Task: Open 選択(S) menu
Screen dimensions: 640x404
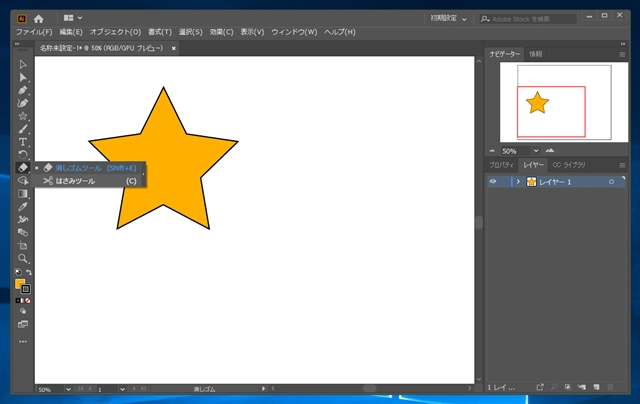Action: coord(190,32)
